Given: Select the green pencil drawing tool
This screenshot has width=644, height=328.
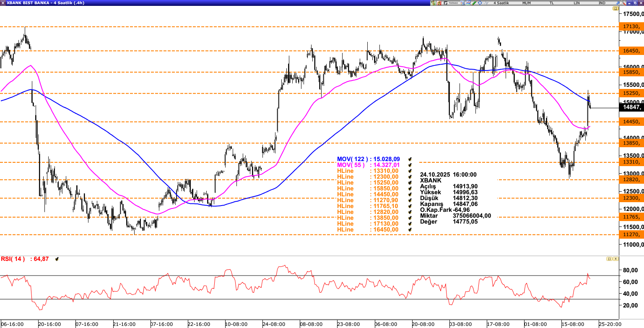Looking at the screenshot, I should coord(474,3).
